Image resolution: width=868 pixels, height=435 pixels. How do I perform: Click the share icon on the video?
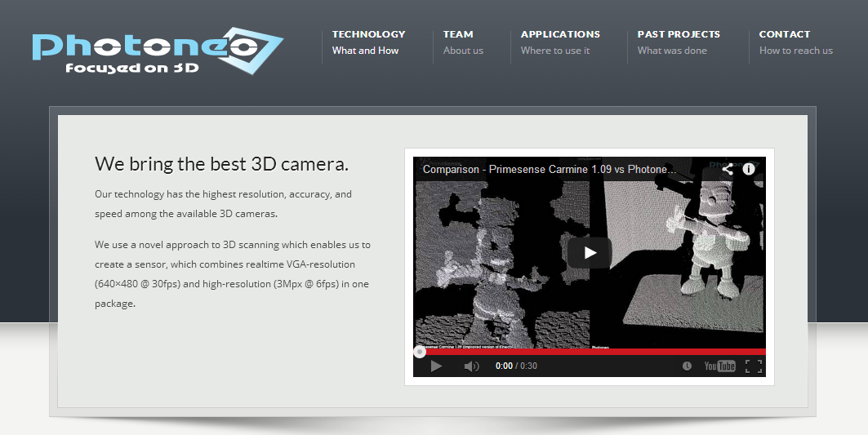(727, 170)
